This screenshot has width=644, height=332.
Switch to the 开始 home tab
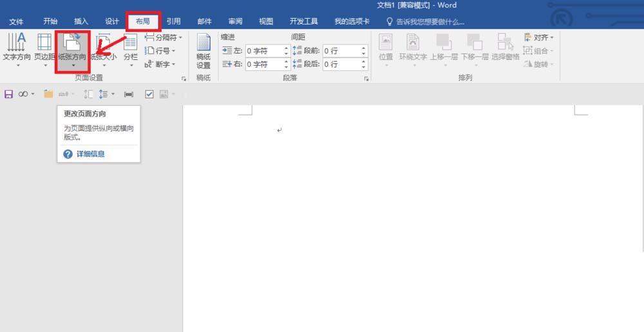pyautogui.click(x=50, y=21)
